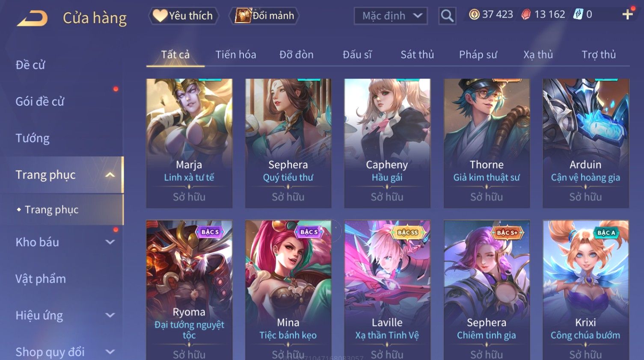Select the Capheny Hầu gái skin card
The image size is (644, 360).
(x=387, y=143)
